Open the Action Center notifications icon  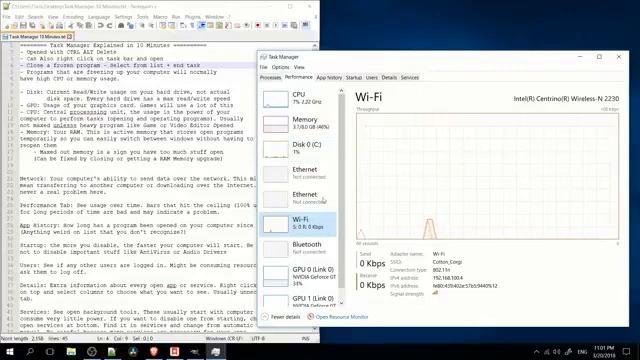(627, 351)
